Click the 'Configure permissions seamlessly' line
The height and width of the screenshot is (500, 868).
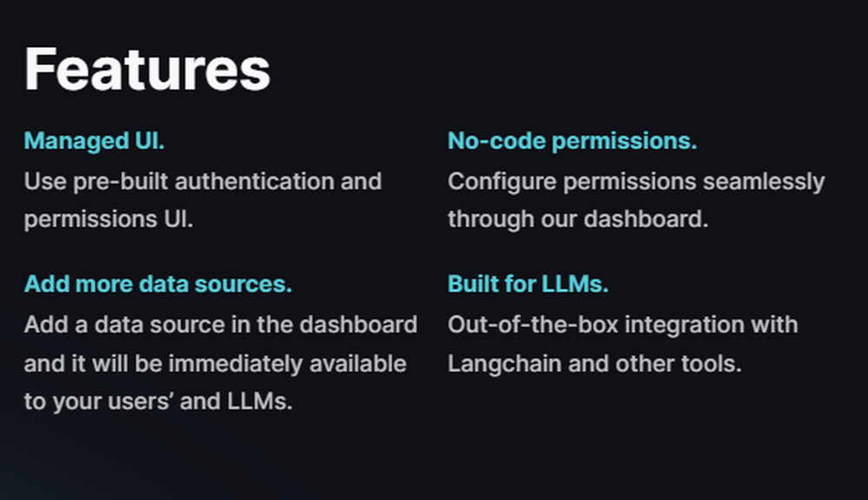coord(636,182)
